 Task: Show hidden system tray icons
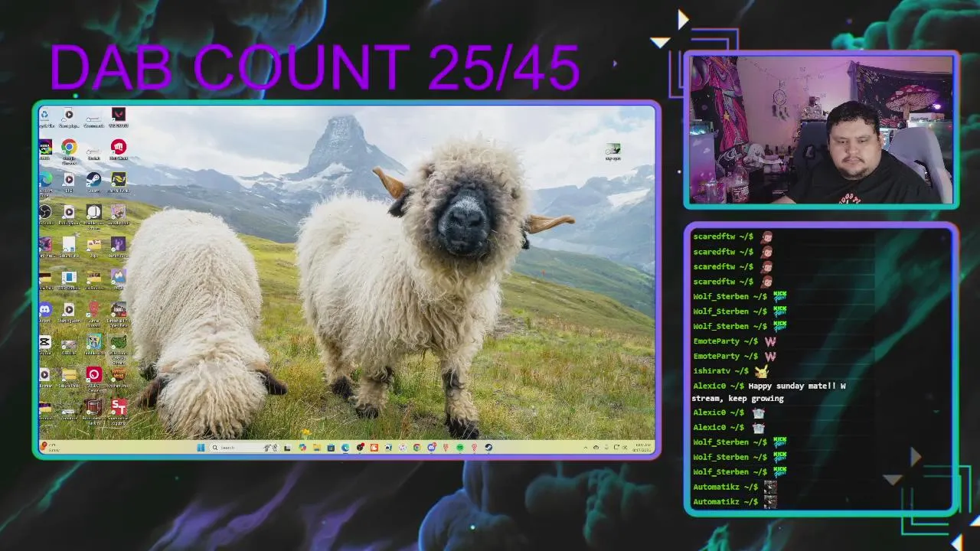pos(586,448)
